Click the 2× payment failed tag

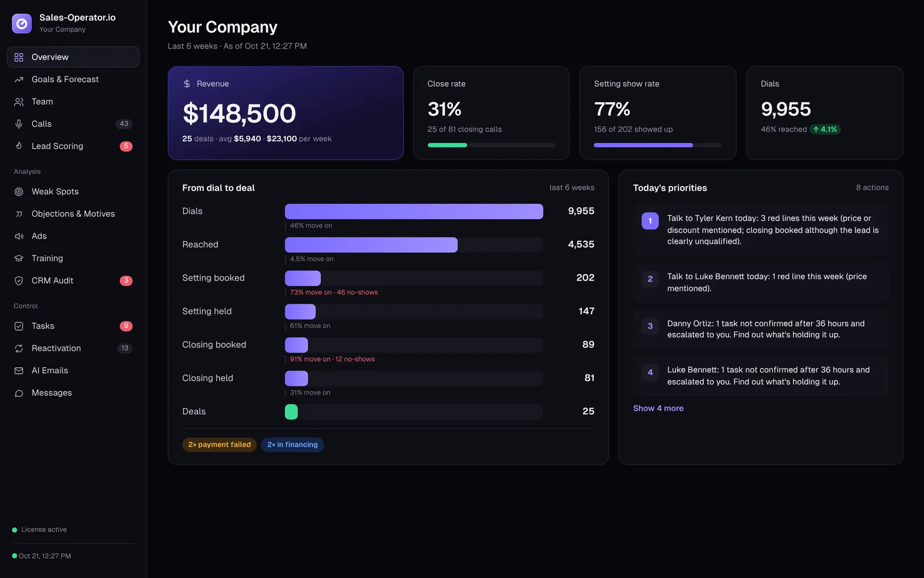click(x=220, y=444)
